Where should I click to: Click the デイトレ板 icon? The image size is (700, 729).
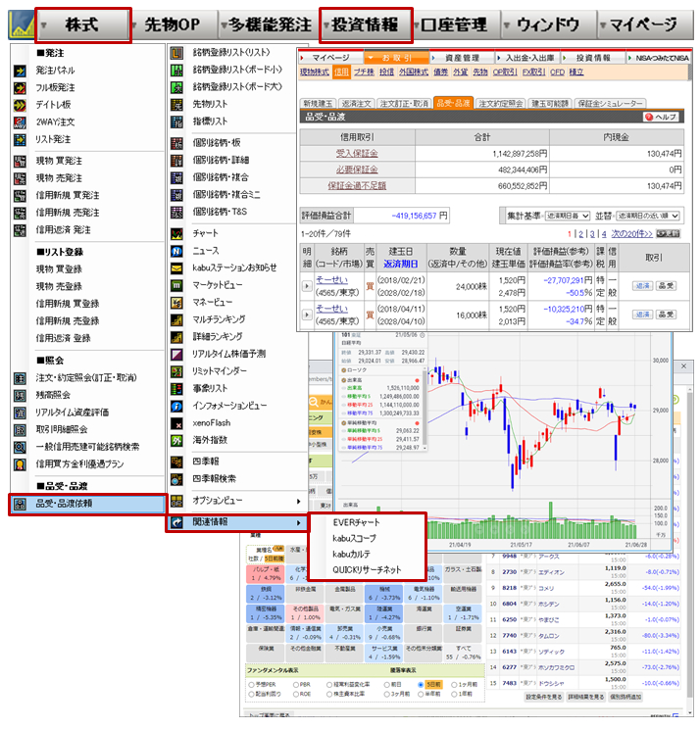coord(20,105)
